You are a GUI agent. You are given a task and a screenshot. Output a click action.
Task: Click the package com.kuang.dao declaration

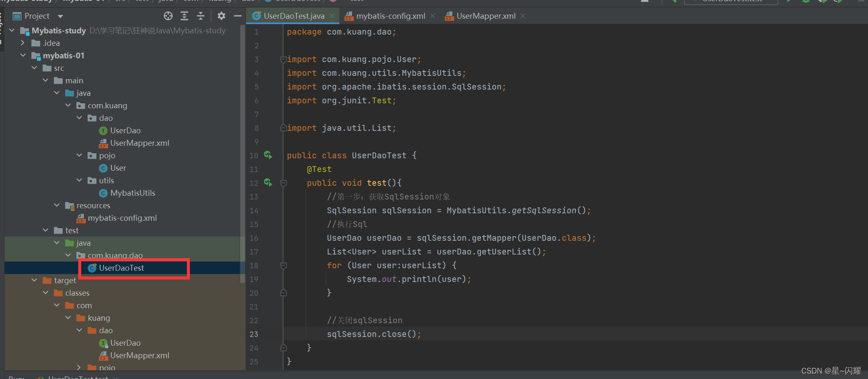(x=341, y=32)
